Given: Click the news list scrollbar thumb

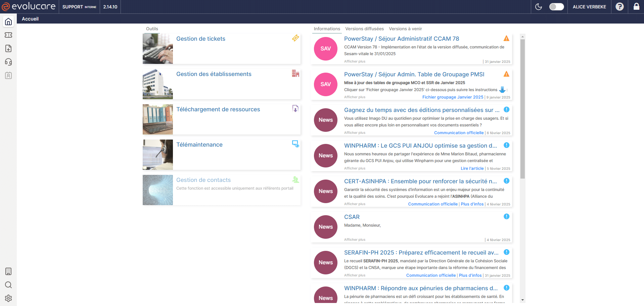Looking at the screenshot, I should [x=522, y=109].
